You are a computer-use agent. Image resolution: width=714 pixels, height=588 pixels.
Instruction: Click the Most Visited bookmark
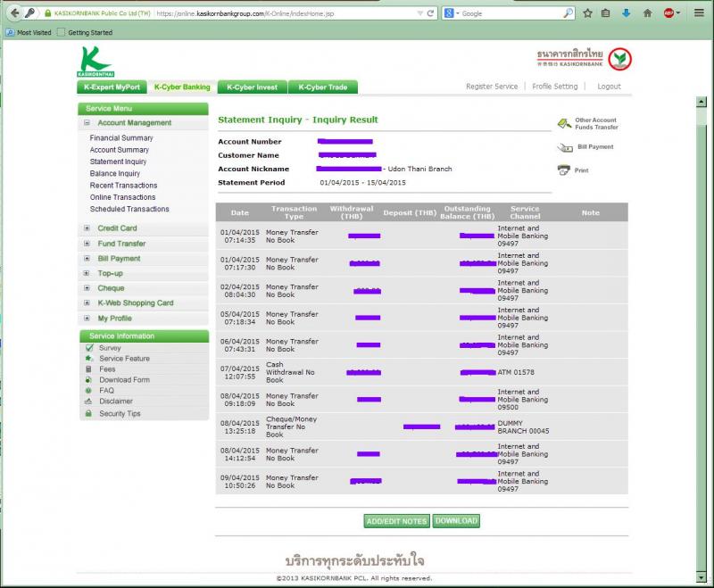[x=29, y=33]
